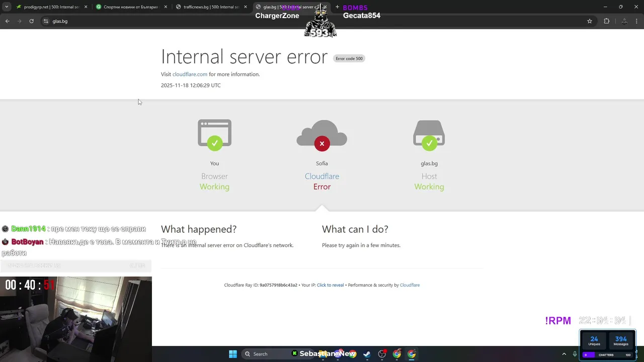Add a new browser tab
644x362 pixels.
337,7
